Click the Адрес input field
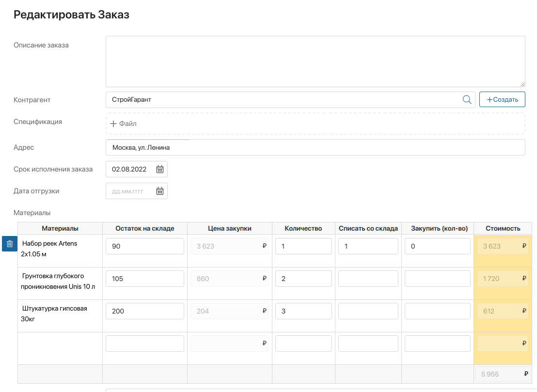 coord(315,147)
